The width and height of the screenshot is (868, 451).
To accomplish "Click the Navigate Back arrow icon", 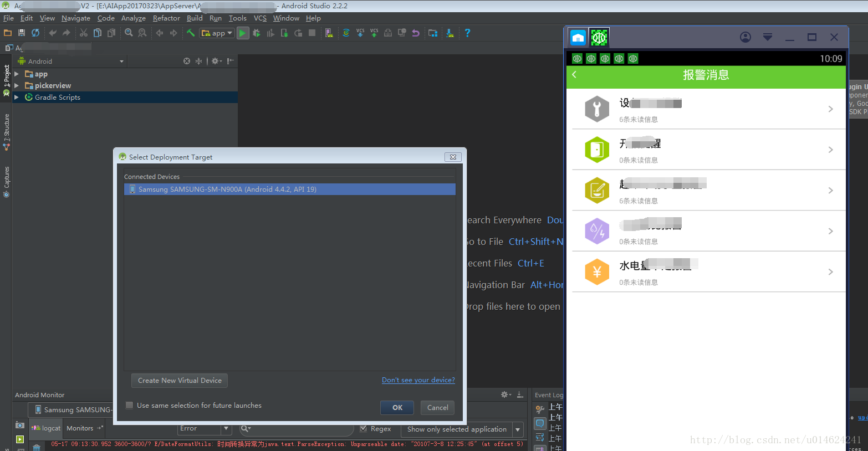I will (x=160, y=33).
